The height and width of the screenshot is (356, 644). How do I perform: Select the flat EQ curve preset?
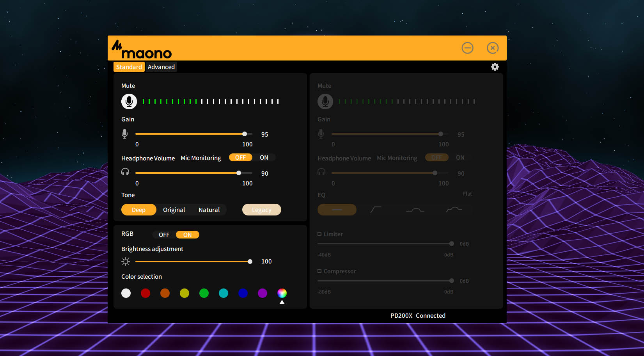click(x=337, y=210)
